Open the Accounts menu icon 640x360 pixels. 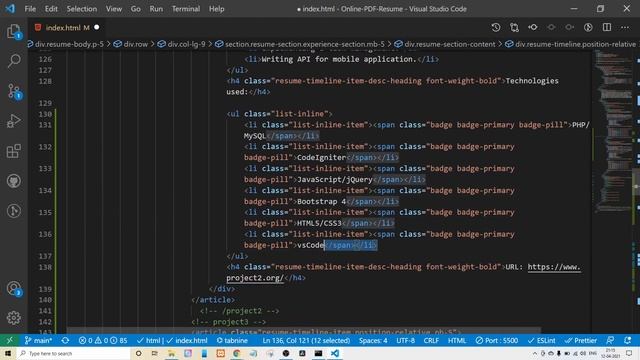tap(14, 289)
